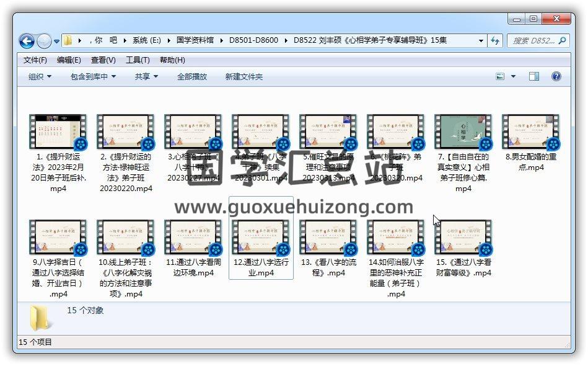Open the view options dropdown arrow
588x366 pixels.
tap(513, 76)
